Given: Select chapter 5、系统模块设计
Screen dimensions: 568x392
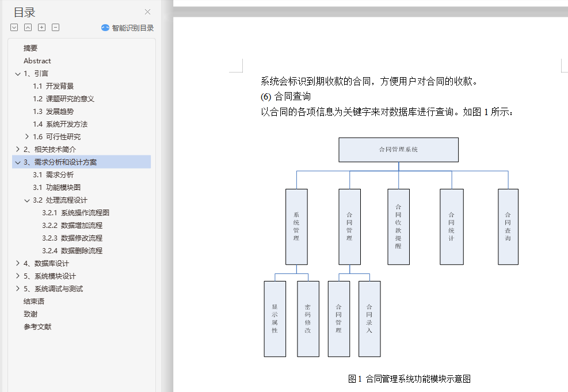Looking at the screenshot, I should pyautogui.click(x=50, y=276).
